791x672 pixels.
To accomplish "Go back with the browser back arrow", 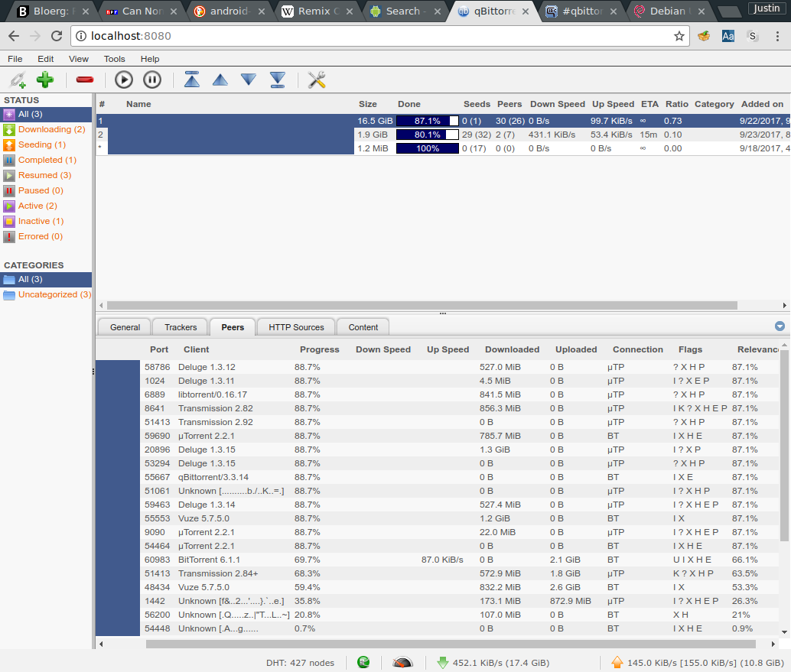I will (x=14, y=36).
